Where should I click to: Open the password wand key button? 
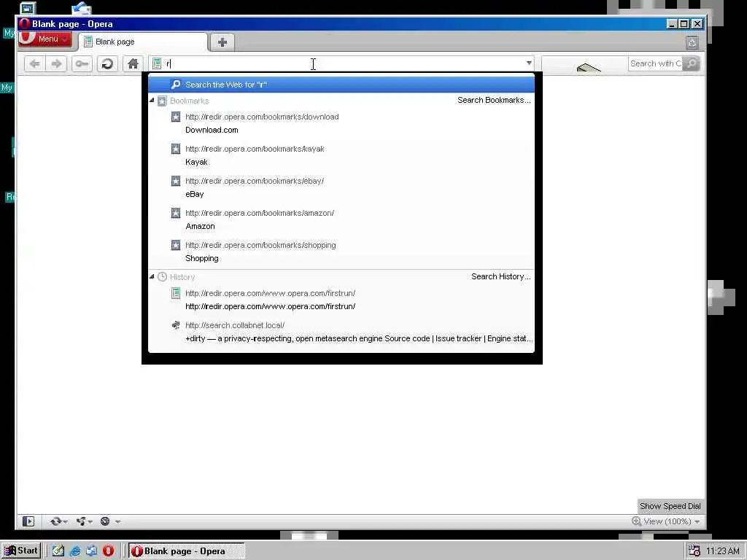[x=82, y=64]
